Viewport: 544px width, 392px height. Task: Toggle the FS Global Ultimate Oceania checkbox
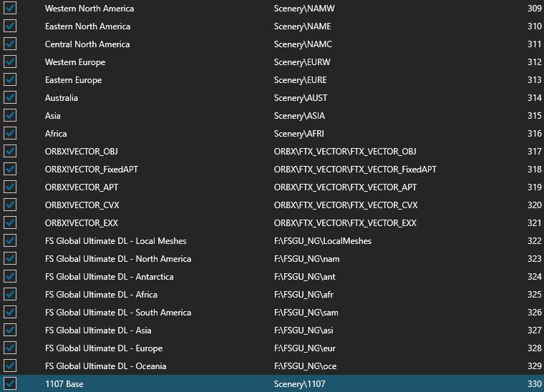pos(10,366)
